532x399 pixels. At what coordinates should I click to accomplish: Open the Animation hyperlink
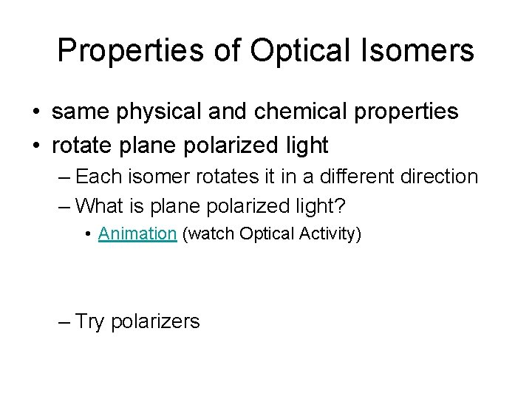click(x=137, y=234)
